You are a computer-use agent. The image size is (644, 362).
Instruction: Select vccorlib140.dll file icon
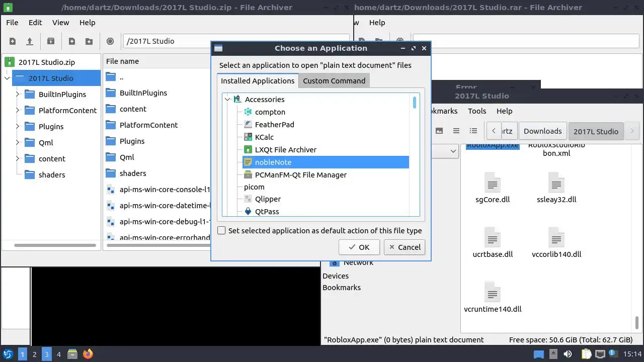tap(556, 237)
